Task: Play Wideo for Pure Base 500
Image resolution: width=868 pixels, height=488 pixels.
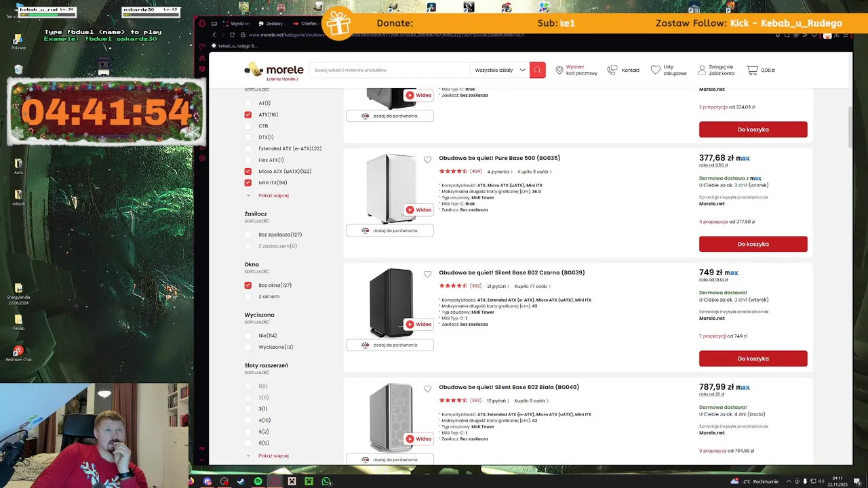Action: click(418, 209)
